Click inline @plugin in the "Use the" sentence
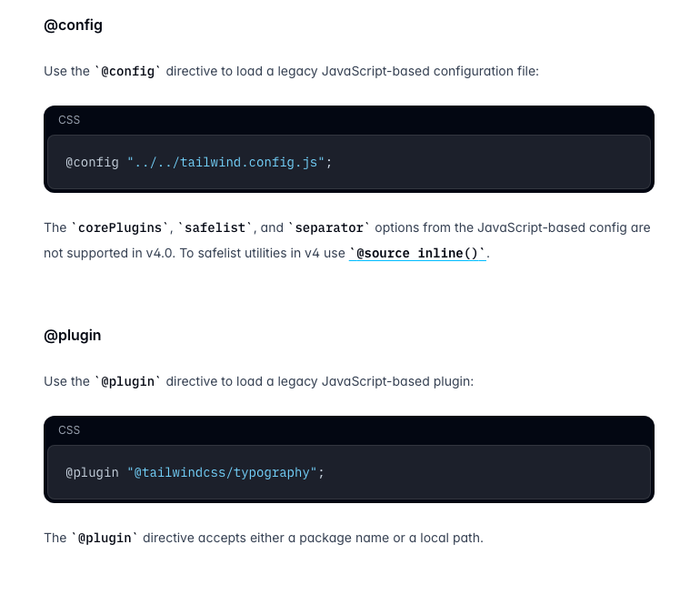This screenshot has width=700, height=595. (x=127, y=382)
